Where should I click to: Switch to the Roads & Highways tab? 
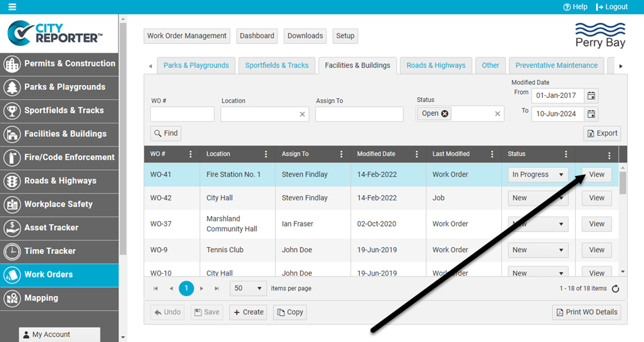tap(436, 65)
